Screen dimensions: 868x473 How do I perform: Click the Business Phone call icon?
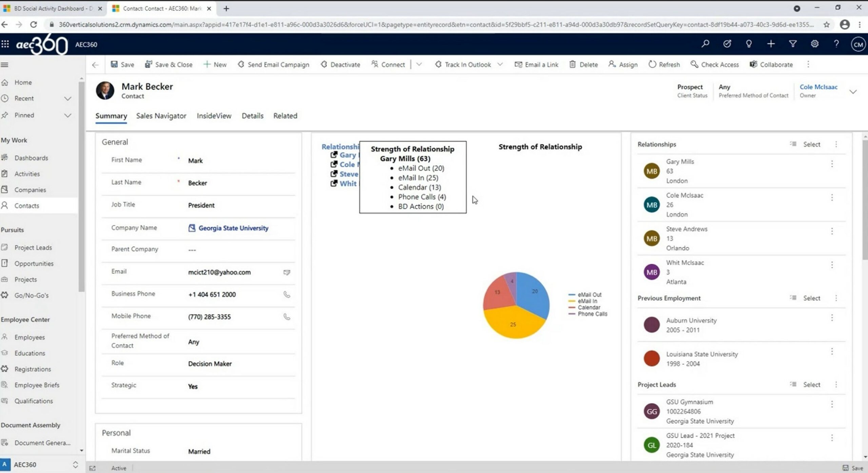(287, 294)
